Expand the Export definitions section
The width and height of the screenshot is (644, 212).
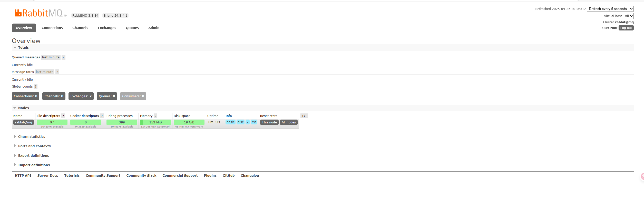33,156
